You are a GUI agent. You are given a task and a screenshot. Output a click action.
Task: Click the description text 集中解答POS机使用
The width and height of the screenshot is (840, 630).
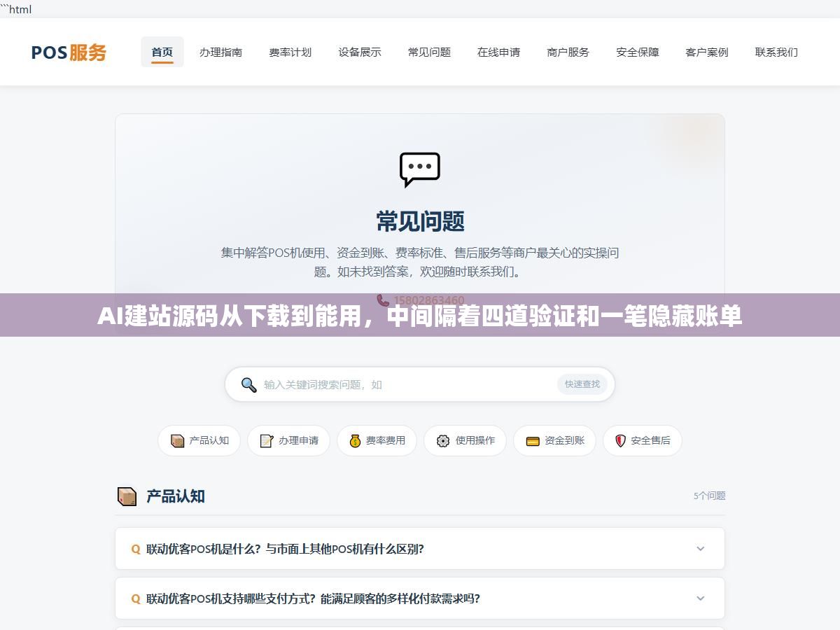click(x=420, y=262)
